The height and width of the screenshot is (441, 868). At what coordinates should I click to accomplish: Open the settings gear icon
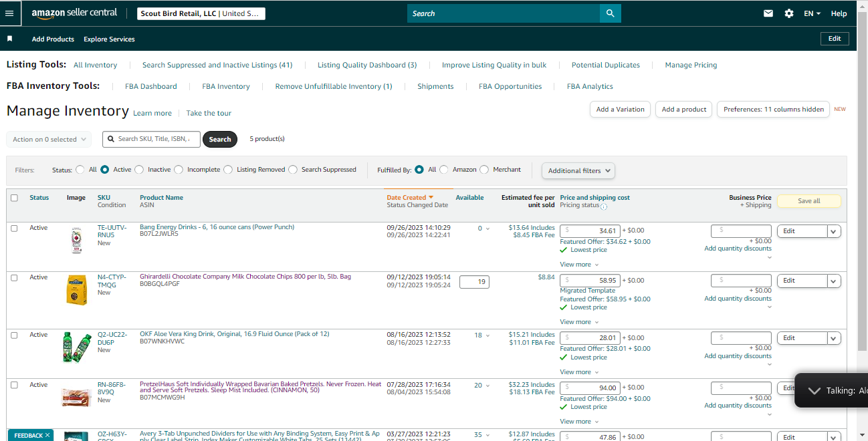tap(789, 13)
